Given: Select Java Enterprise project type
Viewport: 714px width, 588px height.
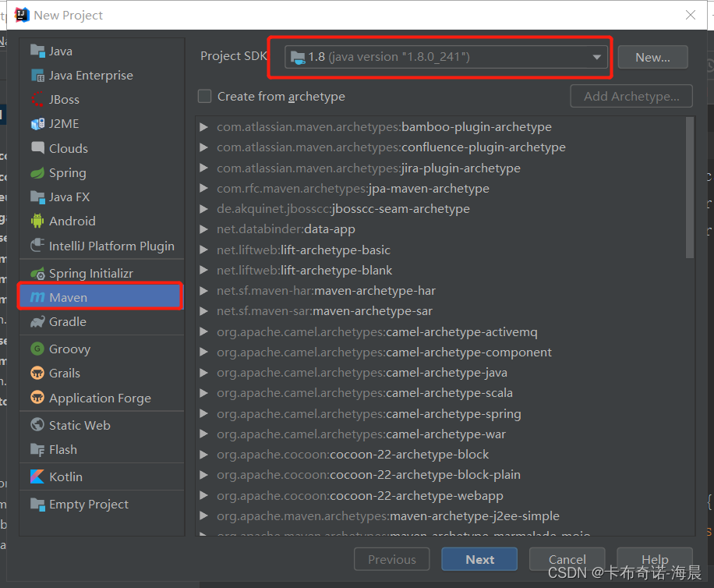Looking at the screenshot, I should 101,75.
